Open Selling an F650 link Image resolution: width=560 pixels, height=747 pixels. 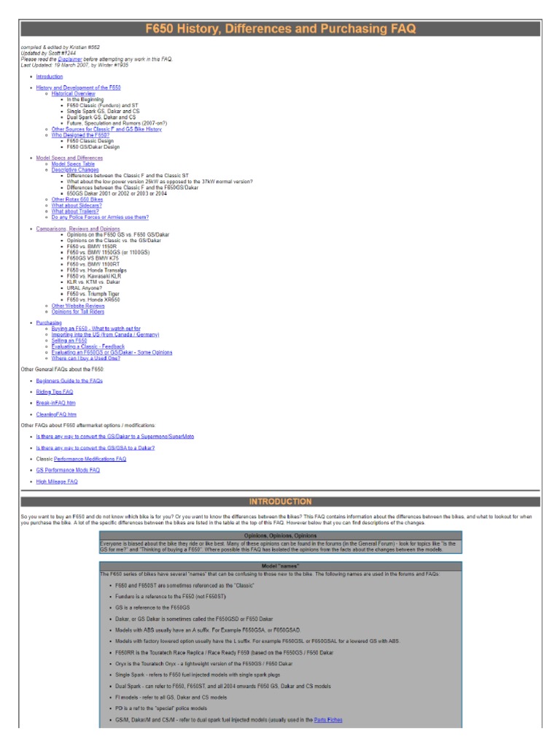tap(69, 341)
